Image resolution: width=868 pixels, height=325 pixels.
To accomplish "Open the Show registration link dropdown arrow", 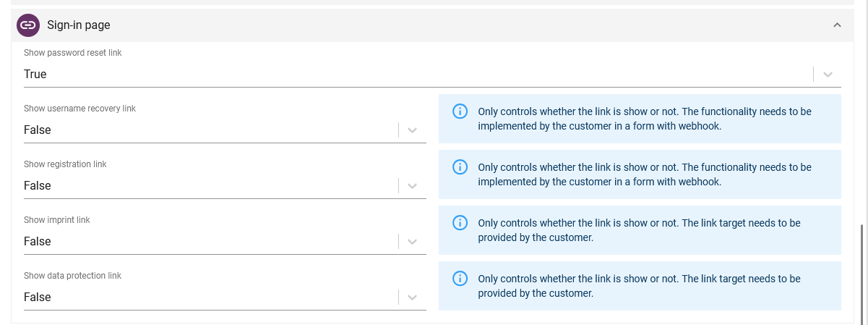I will [x=412, y=186].
